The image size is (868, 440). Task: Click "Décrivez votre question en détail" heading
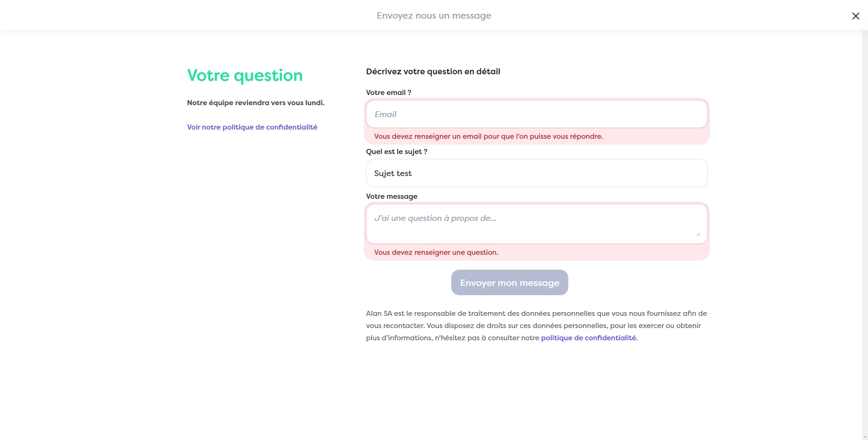[433, 72]
